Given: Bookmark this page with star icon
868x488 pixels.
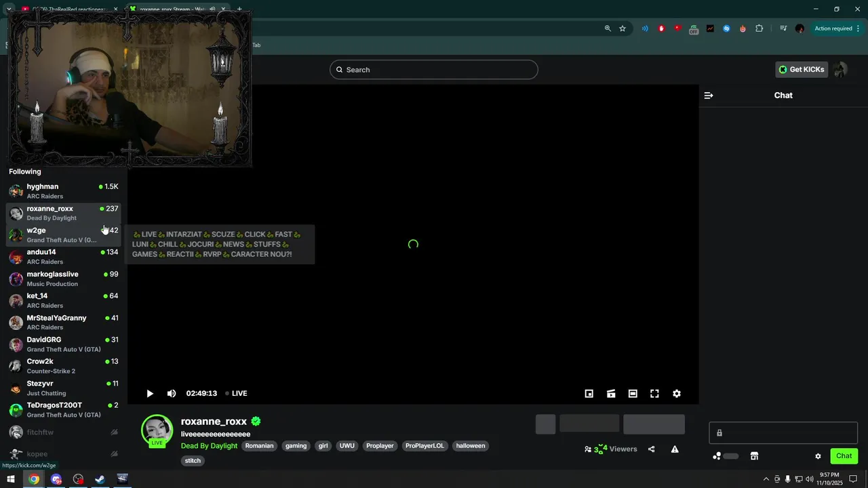Looking at the screenshot, I should (x=623, y=28).
